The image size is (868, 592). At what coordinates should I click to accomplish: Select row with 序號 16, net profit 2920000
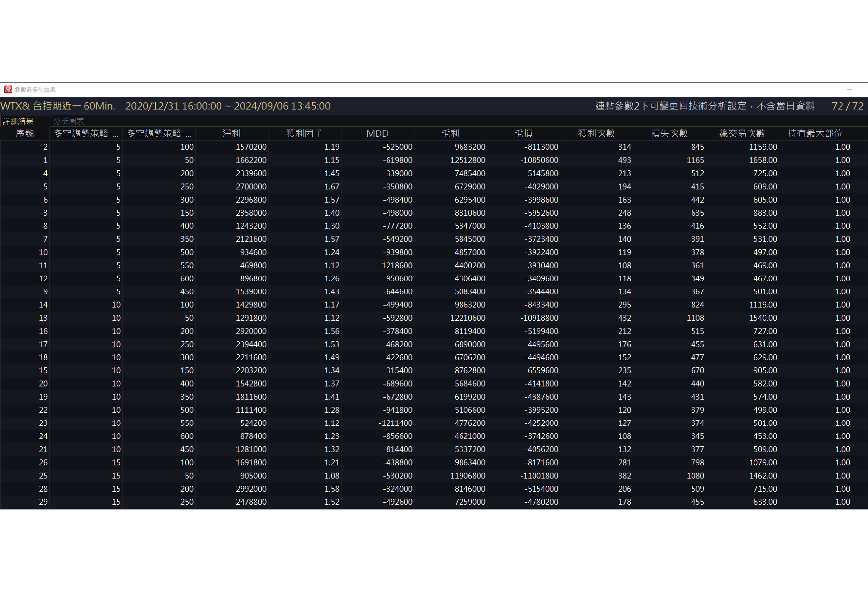click(251, 331)
